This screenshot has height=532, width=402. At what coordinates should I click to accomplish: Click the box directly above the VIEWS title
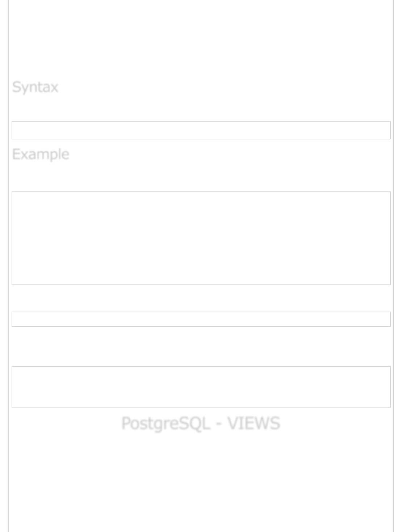201,387
